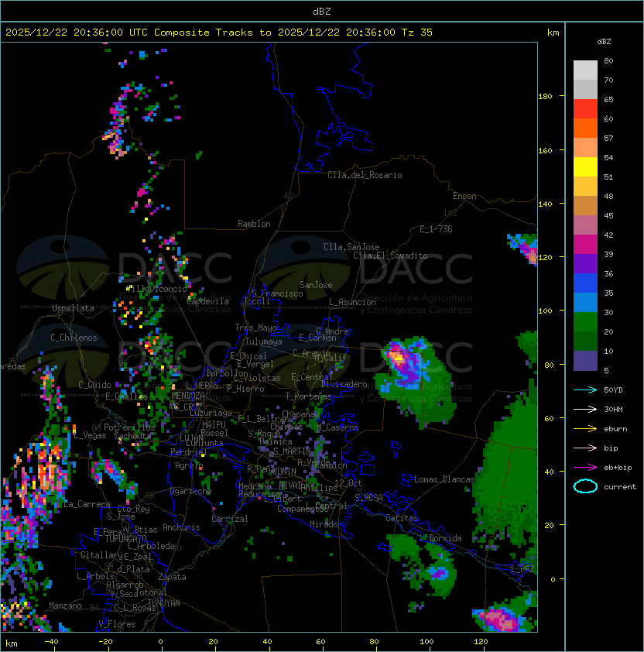Image resolution: width=644 pixels, height=652 pixels.
Task: Click the 'L_Asuncion' map label
Action: [352, 302]
